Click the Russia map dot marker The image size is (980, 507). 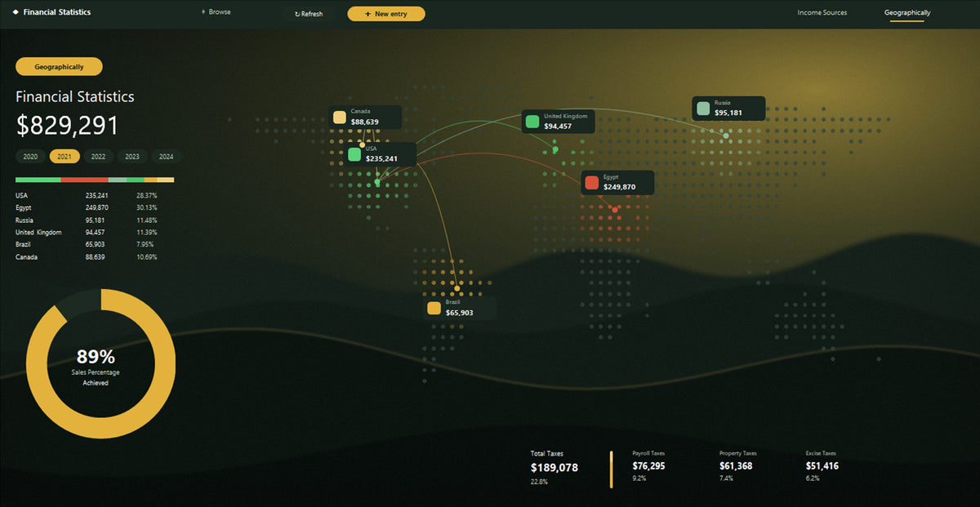725,136
